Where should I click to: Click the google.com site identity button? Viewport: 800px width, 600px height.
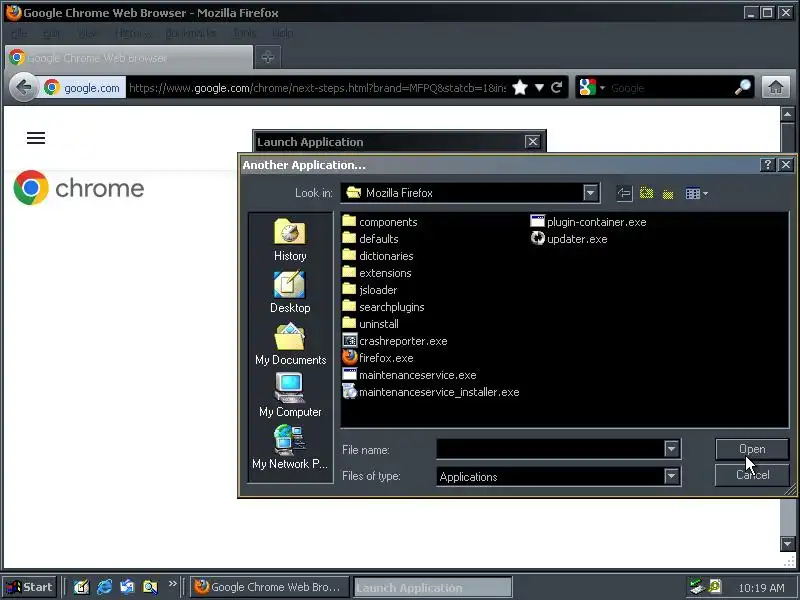(x=83, y=88)
